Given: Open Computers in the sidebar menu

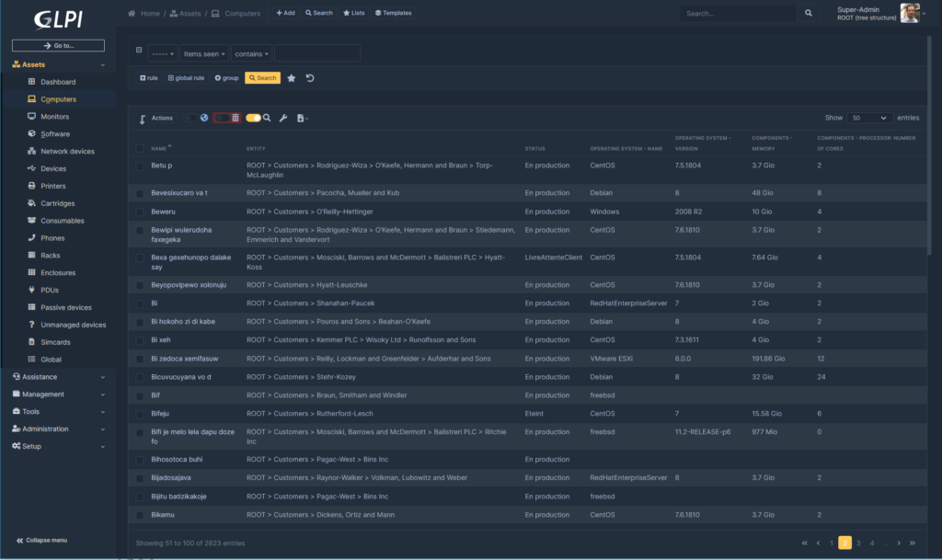Looking at the screenshot, I should 58,99.
